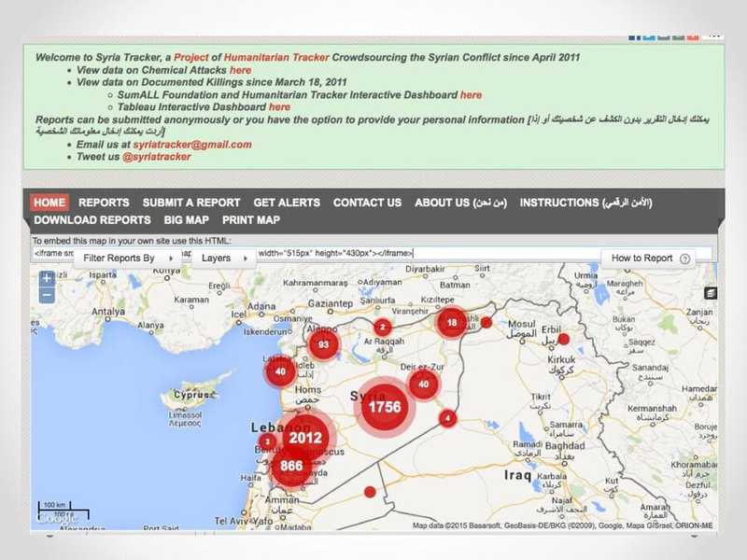Click the How to Report help icon

click(x=684, y=259)
